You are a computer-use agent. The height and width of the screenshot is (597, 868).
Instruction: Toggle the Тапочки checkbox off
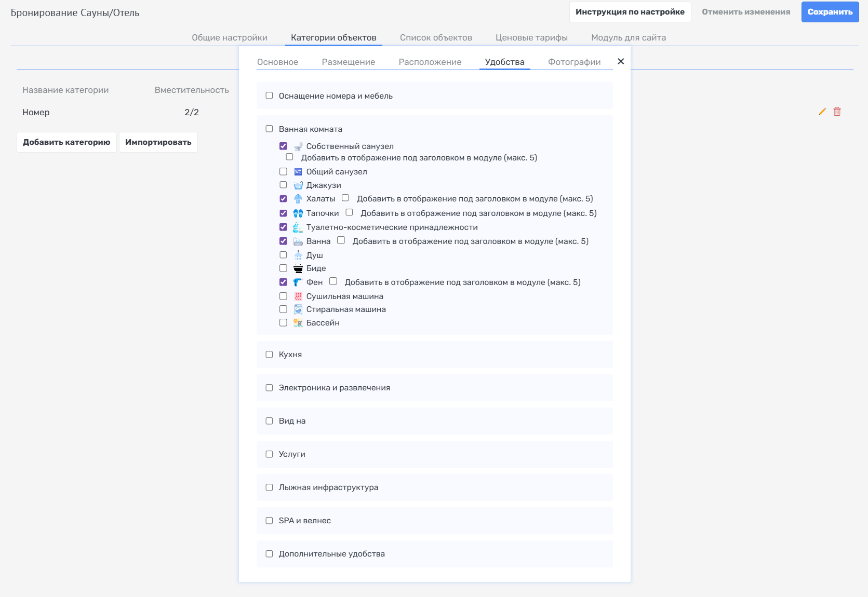pyautogui.click(x=283, y=213)
